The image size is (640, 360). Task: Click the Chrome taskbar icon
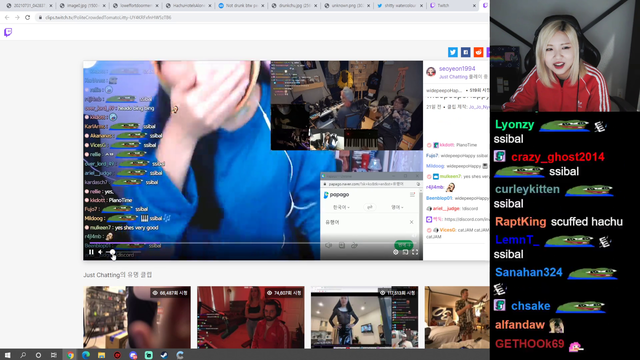point(70,355)
